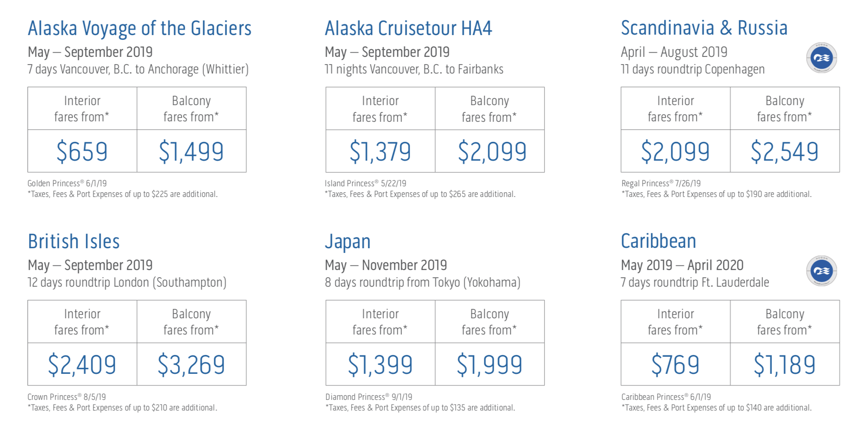Select the $1,379 interior fare
This screenshot has width=868, height=434.
click(x=380, y=152)
